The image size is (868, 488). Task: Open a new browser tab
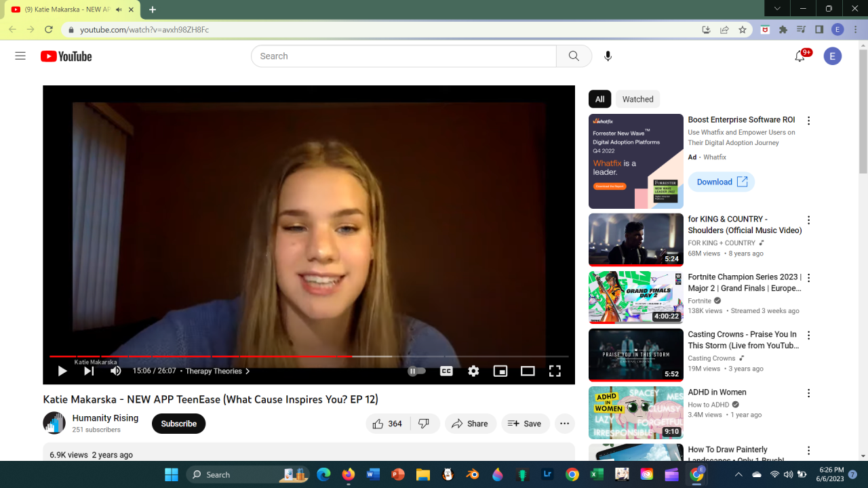point(153,9)
